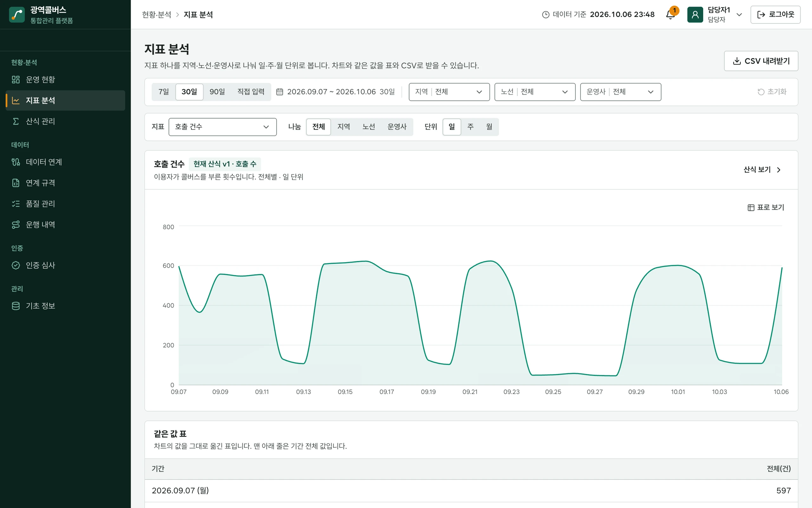Click the download icon in CSV 내려받기

click(737, 61)
